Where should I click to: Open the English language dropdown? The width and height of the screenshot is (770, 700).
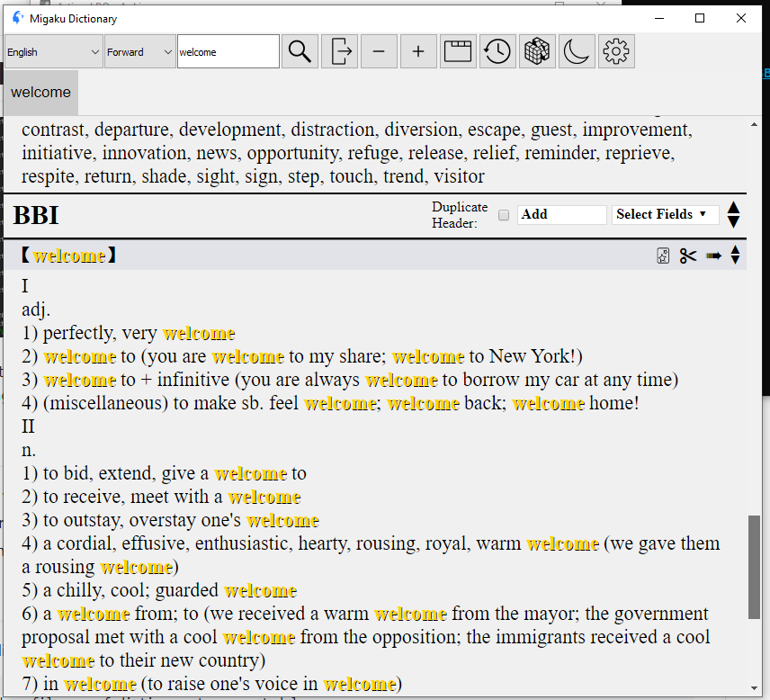54,51
